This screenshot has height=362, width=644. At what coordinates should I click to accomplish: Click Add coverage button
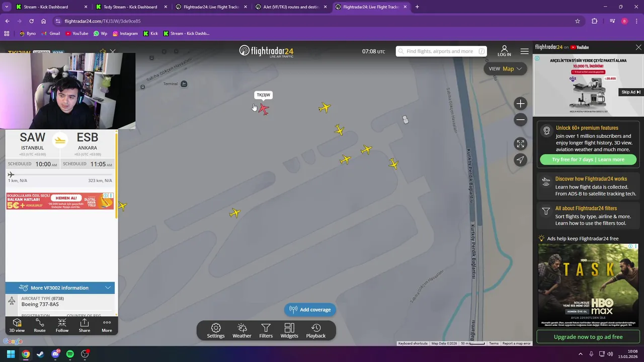click(x=310, y=310)
